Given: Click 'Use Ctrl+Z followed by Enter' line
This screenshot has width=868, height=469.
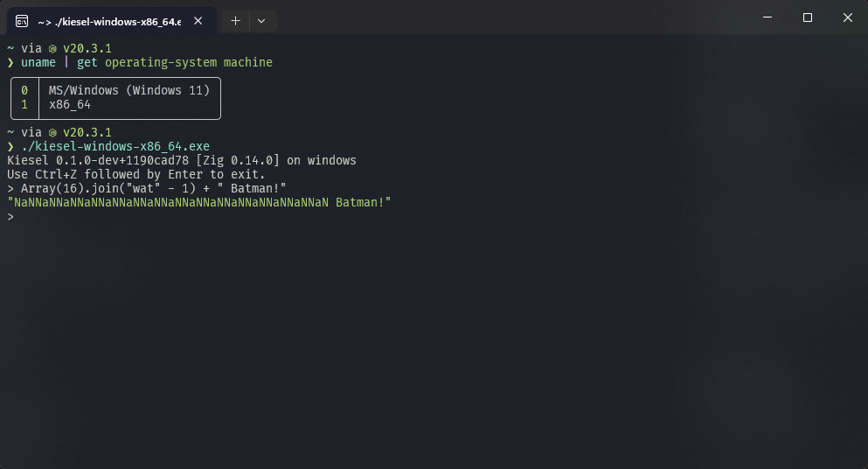Looking at the screenshot, I should pyautogui.click(x=136, y=174).
